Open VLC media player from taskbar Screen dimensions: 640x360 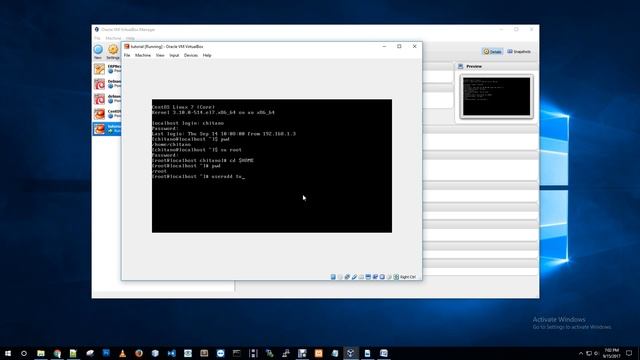coord(122,353)
